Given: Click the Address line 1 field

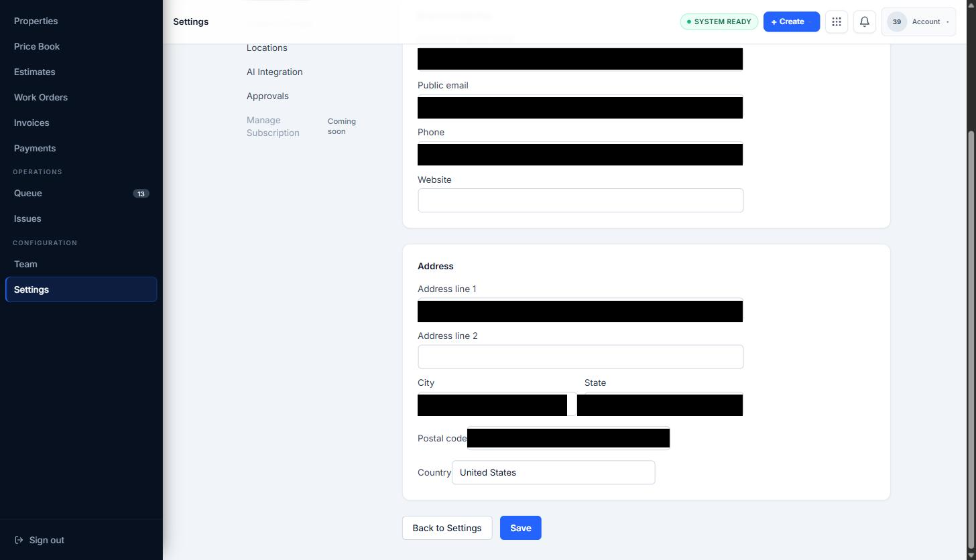Looking at the screenshot, I should 581,311.
